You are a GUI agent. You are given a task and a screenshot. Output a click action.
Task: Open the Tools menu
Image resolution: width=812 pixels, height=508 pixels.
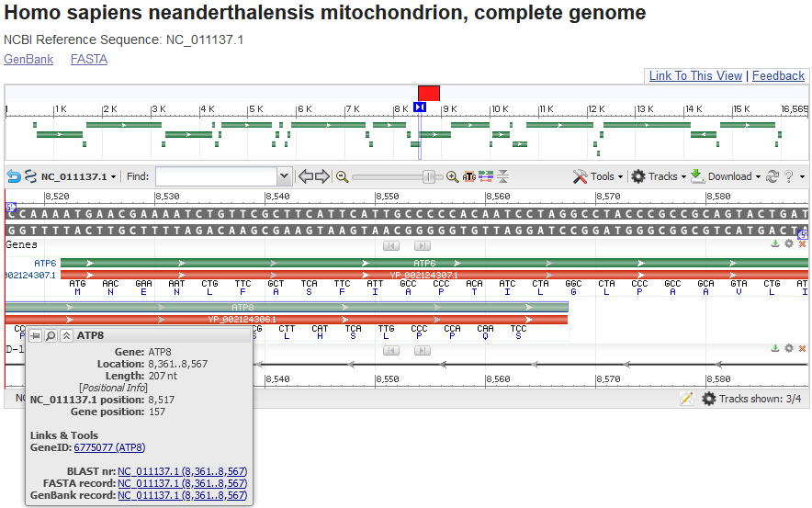[x=598, y=176]
